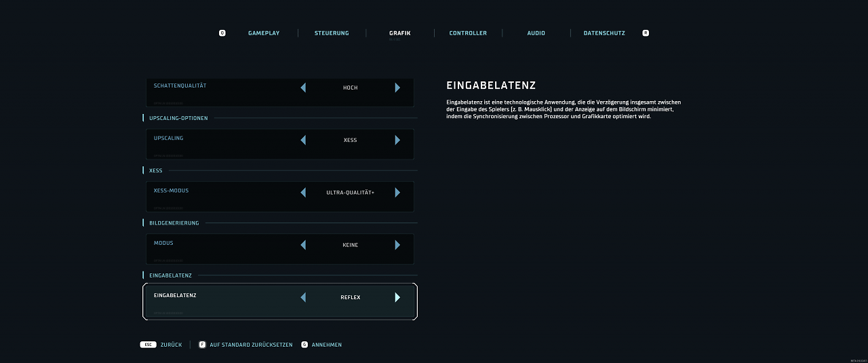This screenshot has width=868, height=363.
Task: Click the XESS upscaling value
Action: coord(350,140)
